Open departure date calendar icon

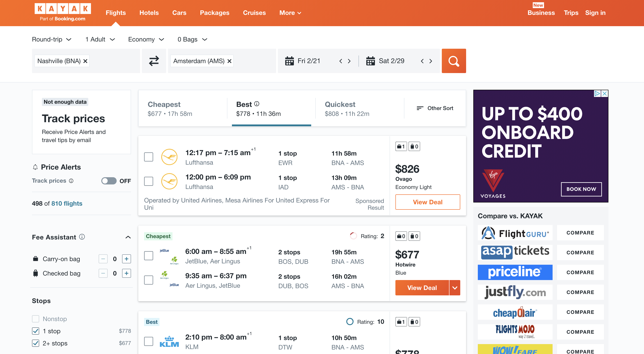(290, 61)
